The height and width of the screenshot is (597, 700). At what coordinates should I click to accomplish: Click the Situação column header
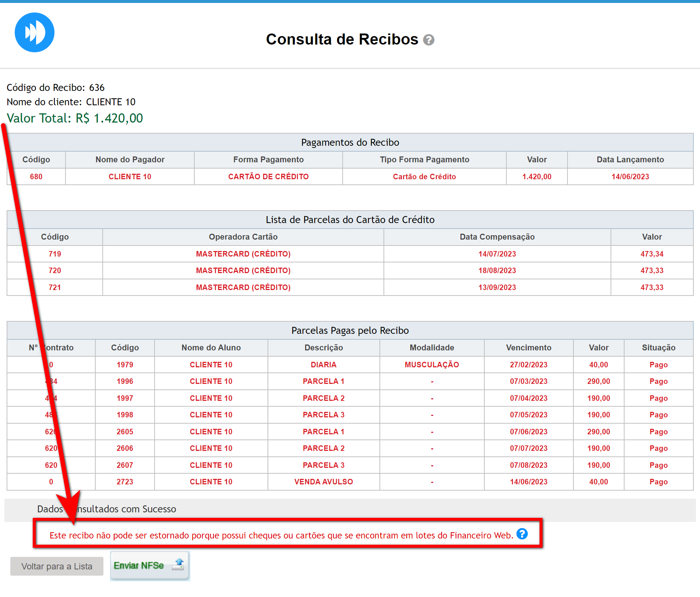(x=658, y=348)
